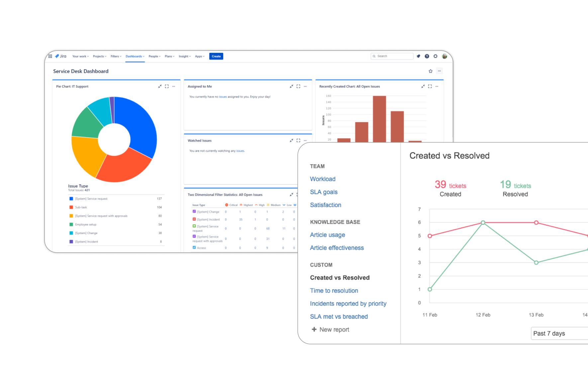588x379 pixels.
Task: Click the Jira logo
Action: point(61,56)
